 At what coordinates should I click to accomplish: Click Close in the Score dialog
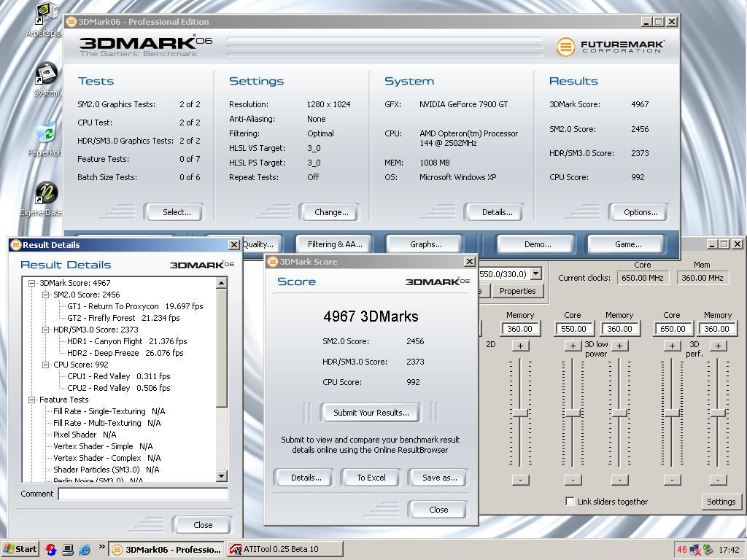[438, 510]
